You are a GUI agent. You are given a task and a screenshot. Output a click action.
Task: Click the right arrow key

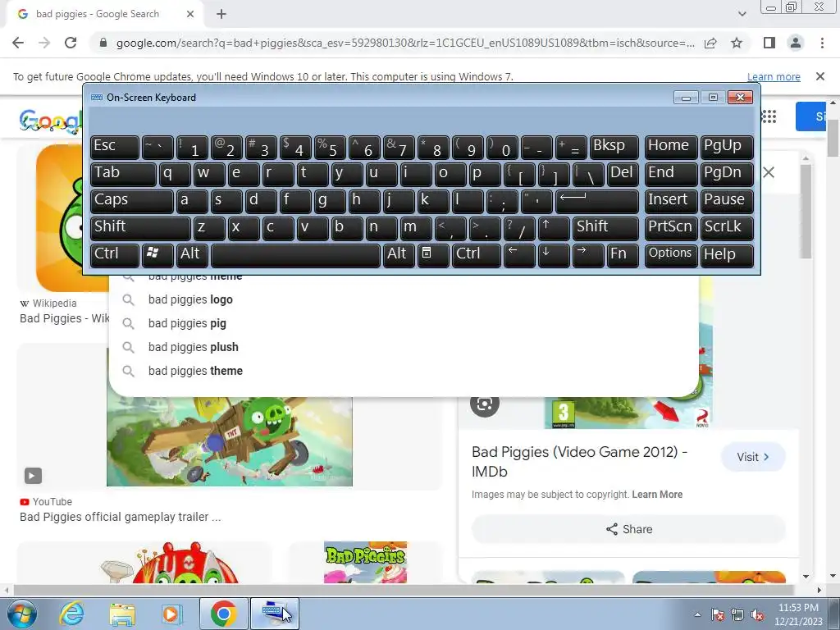click(x=587, y=255)
